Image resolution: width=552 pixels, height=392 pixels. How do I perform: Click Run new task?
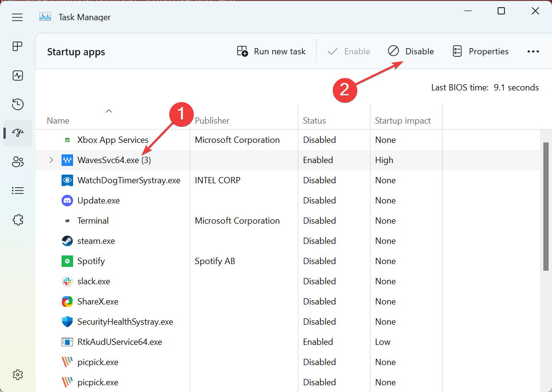[271, 51]
